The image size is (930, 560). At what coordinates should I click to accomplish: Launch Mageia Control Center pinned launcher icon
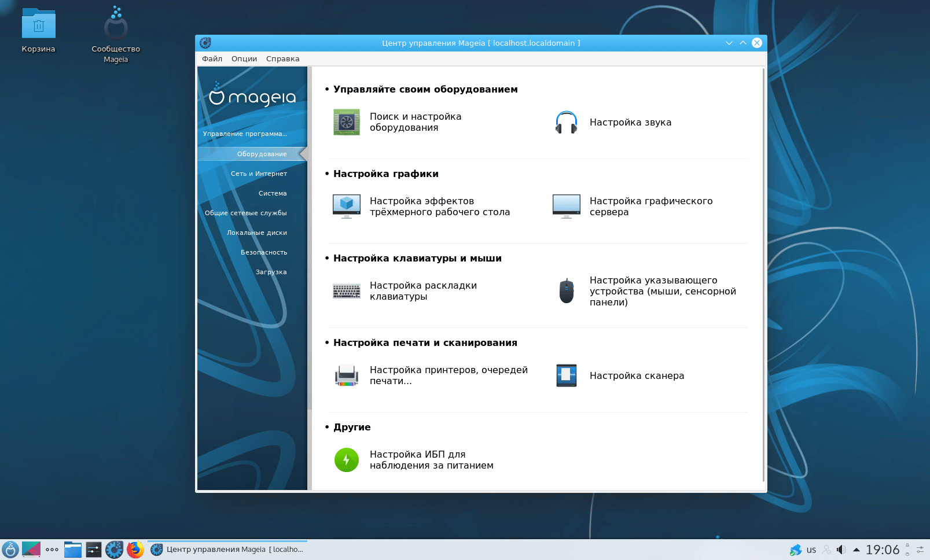click(114, 550)
